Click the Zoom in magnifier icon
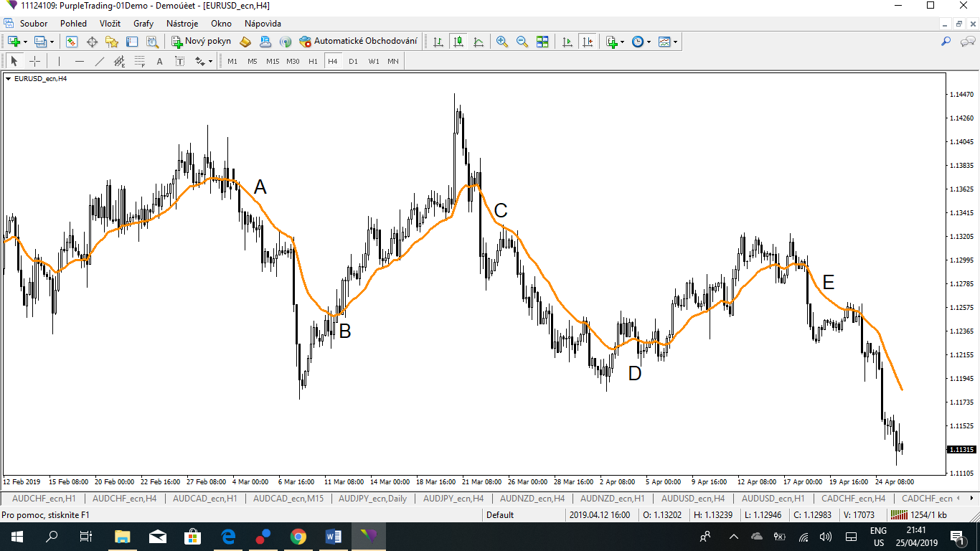The image size is (980, 551). (501, 41)
